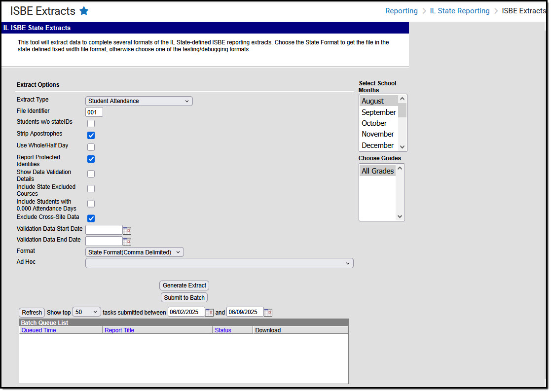551x392 pixels.
Task: Click the favorite star next to ISBE Extracts
Action: 84,11
